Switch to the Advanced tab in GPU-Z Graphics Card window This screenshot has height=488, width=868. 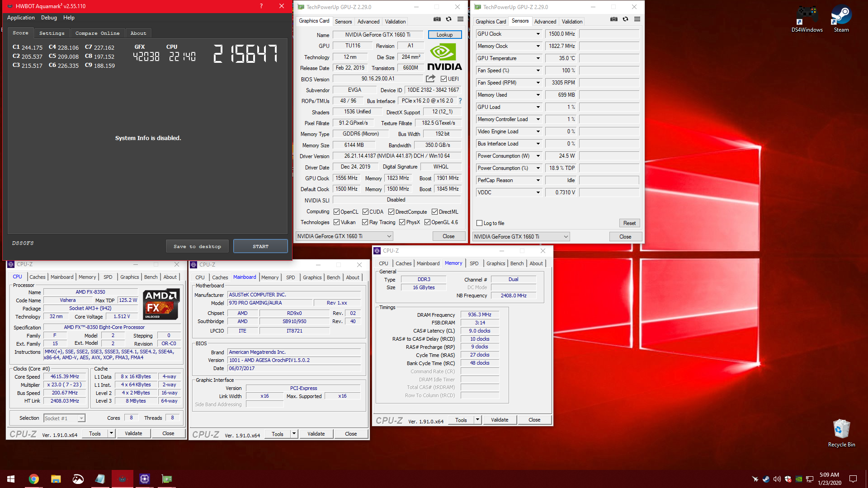click(368, 22)
